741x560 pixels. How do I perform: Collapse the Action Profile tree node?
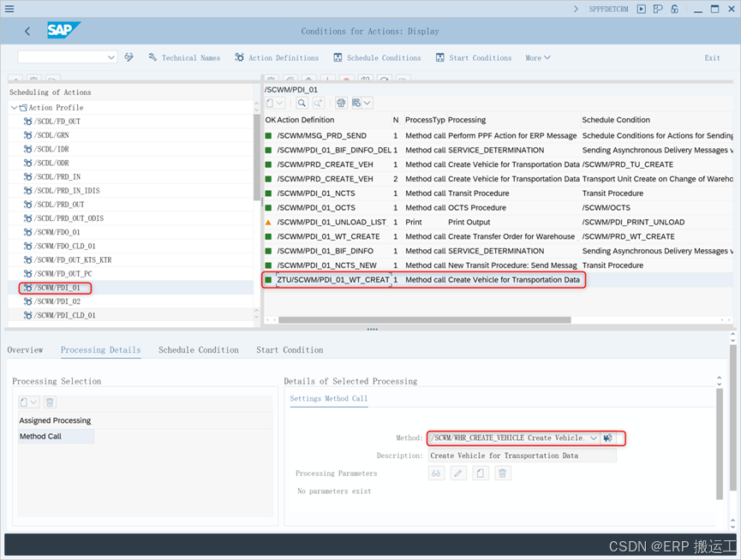14,107
